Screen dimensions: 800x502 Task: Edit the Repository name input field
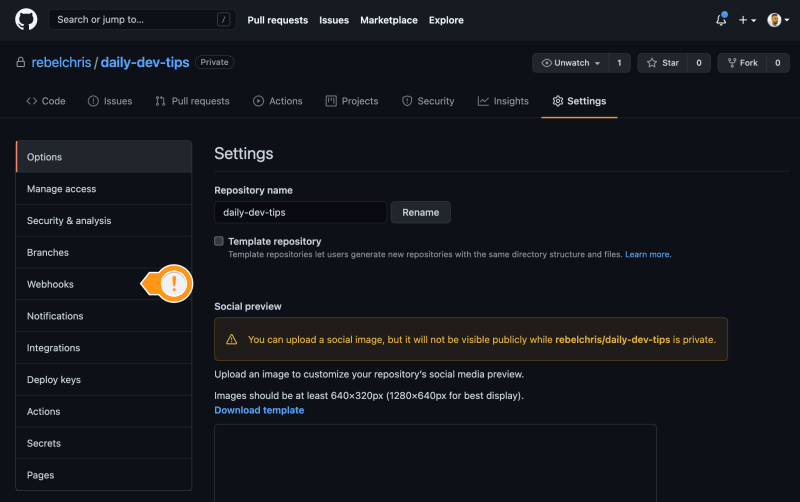(301, 212)
